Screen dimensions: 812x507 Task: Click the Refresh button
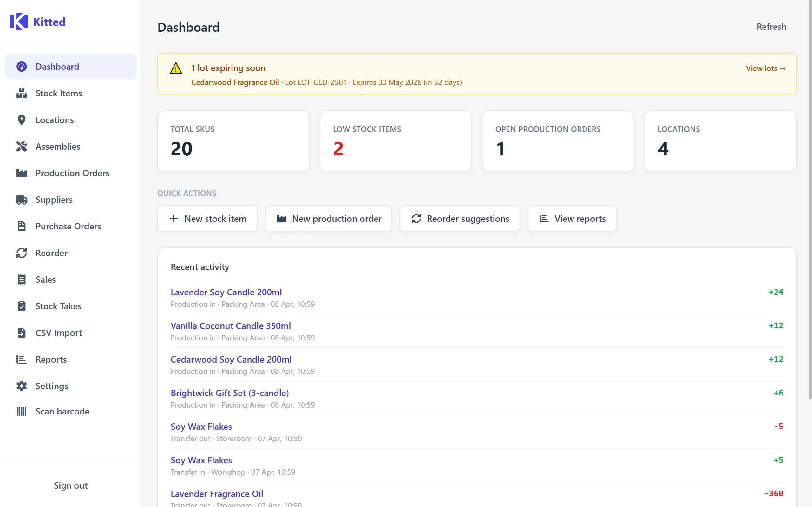coord(771,27)
